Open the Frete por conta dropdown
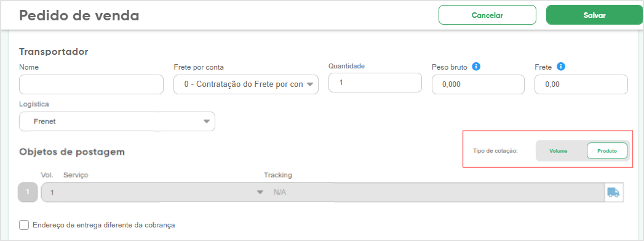Viewport: 644px width, 241px height. (x=246, y=84)
